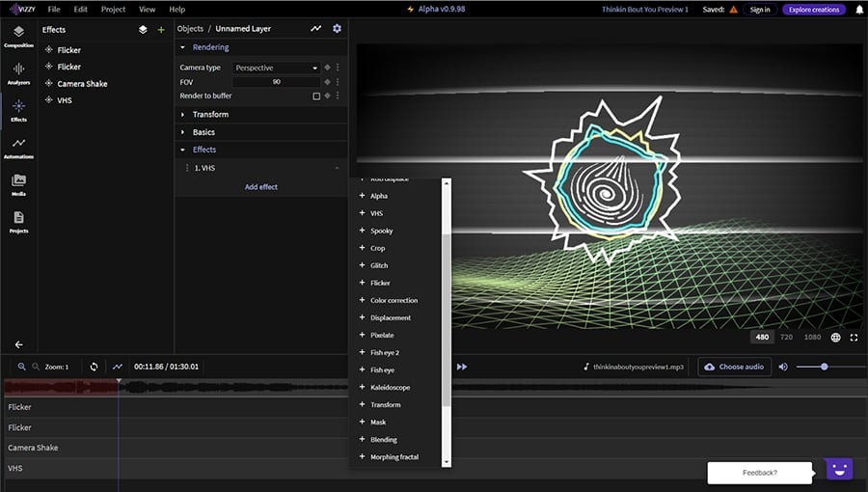The height and width of the screenshot is (492, 868).
Task: Zoom in on the timeline
Action: pyautogui.click(x=21, y=367)
